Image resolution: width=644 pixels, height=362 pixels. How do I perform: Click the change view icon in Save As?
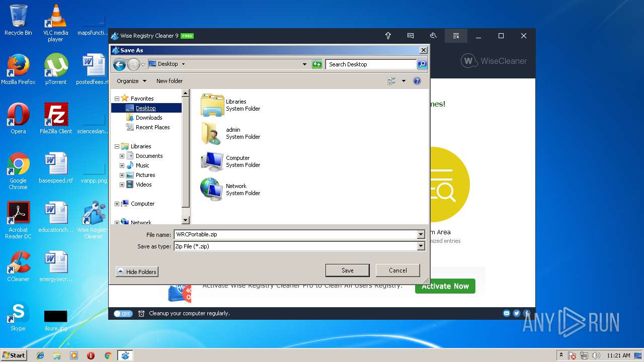(x=391, y=81)
